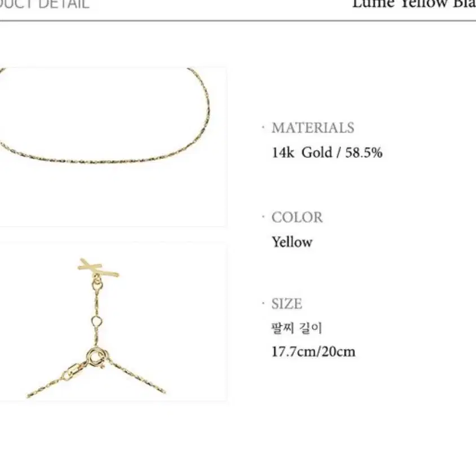Click the horizontal divider under header
The width and height of the screenshot is (476, 476).
[238, 21]
